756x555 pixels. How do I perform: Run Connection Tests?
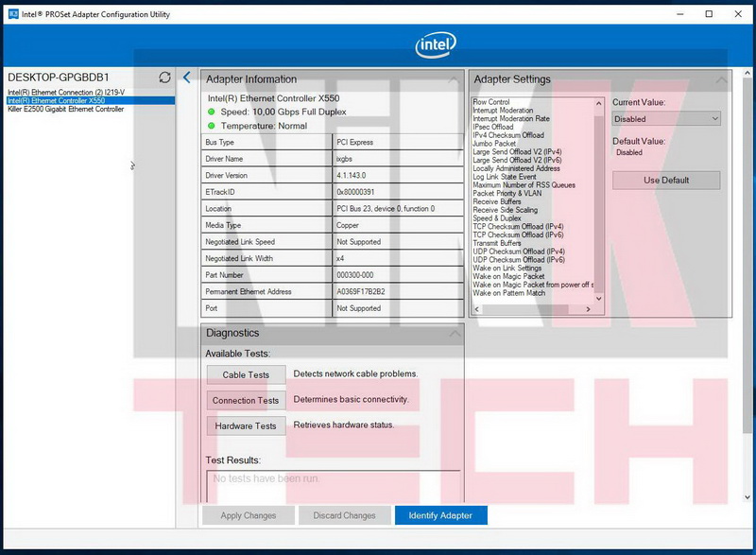(x=246, y=400)
